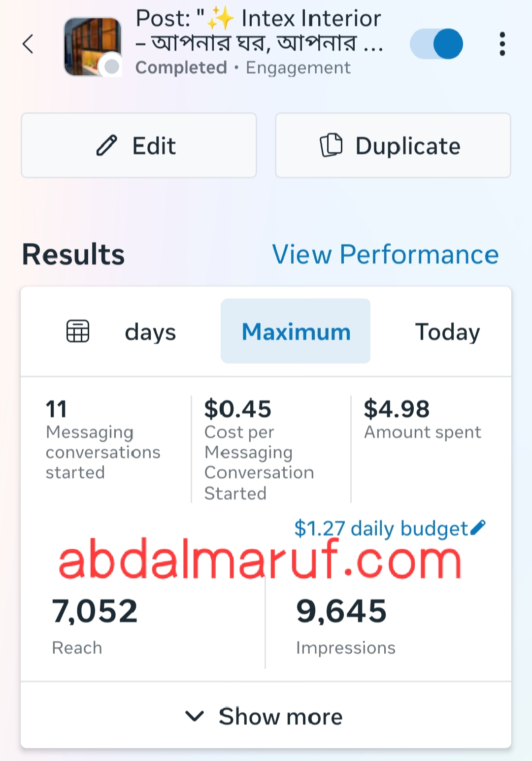Expand results with Show more

click(x=280, y=716)
